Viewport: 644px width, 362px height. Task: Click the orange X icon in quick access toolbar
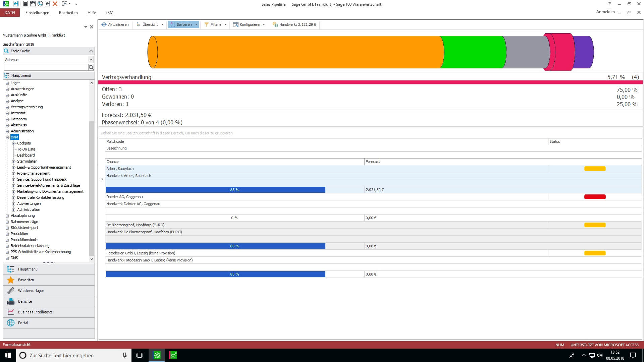[x=55, y=4]
